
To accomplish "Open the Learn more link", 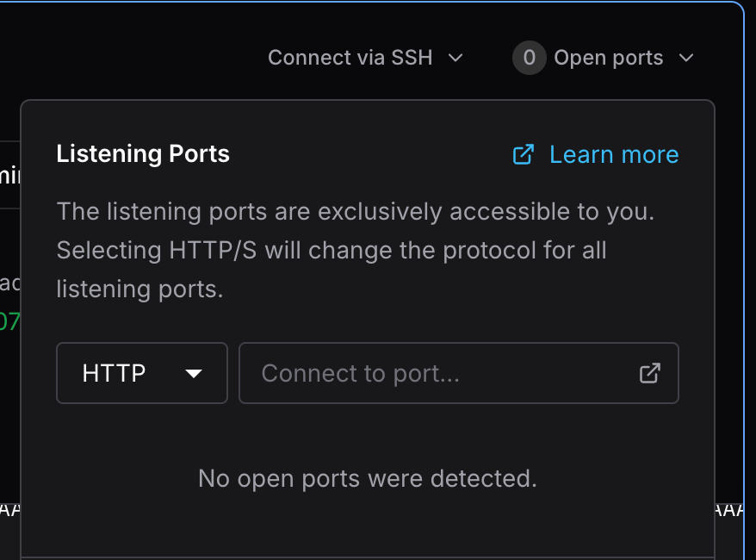I will 613,155.
